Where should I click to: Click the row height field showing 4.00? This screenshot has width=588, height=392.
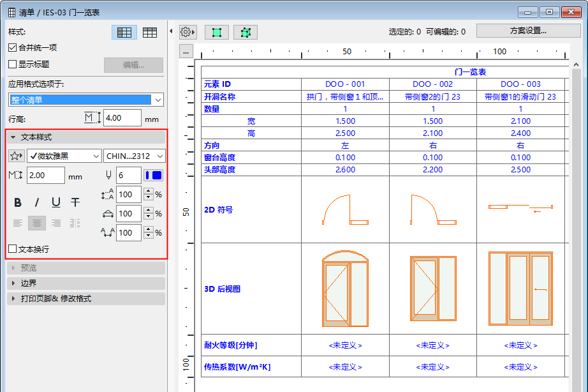pos(122,118)
